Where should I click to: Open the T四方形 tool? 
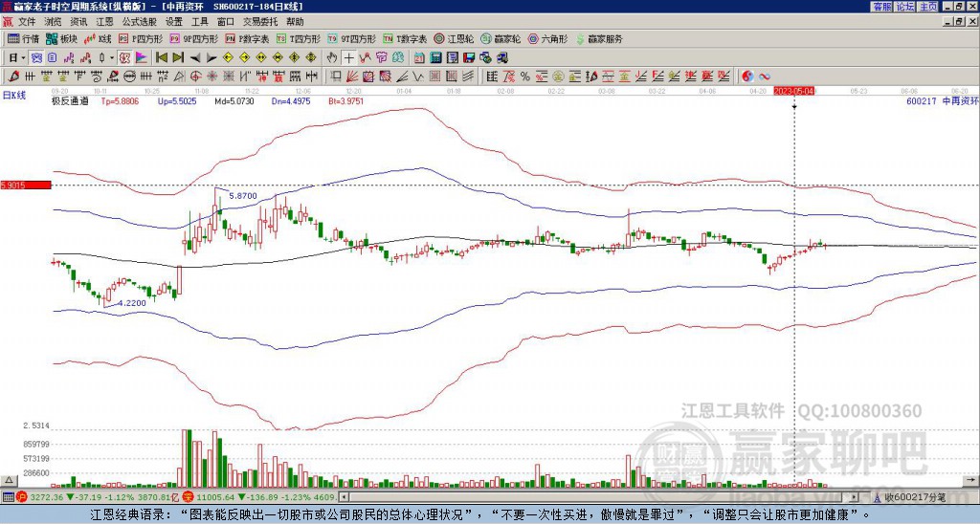tap(299, 39)
